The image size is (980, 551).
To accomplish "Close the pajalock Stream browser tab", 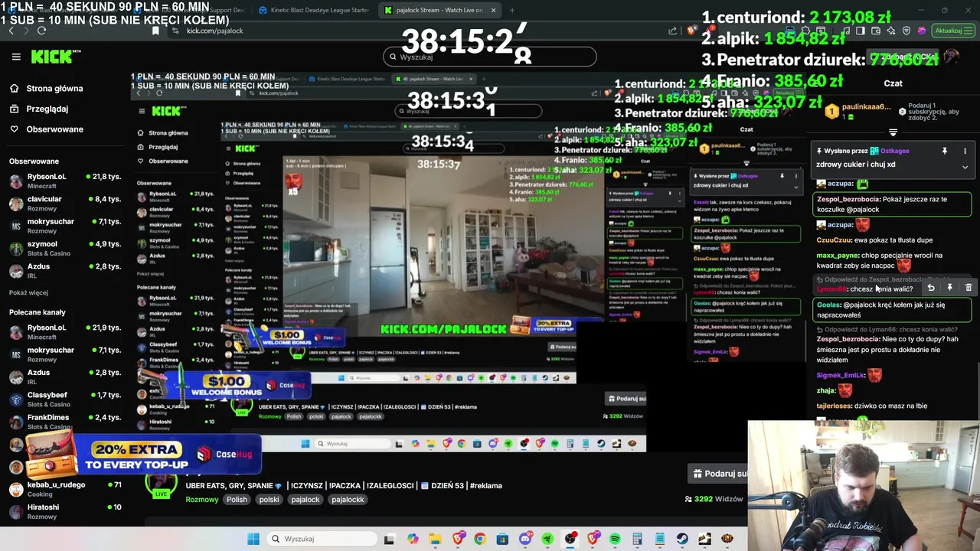I will tap(493, 10).
